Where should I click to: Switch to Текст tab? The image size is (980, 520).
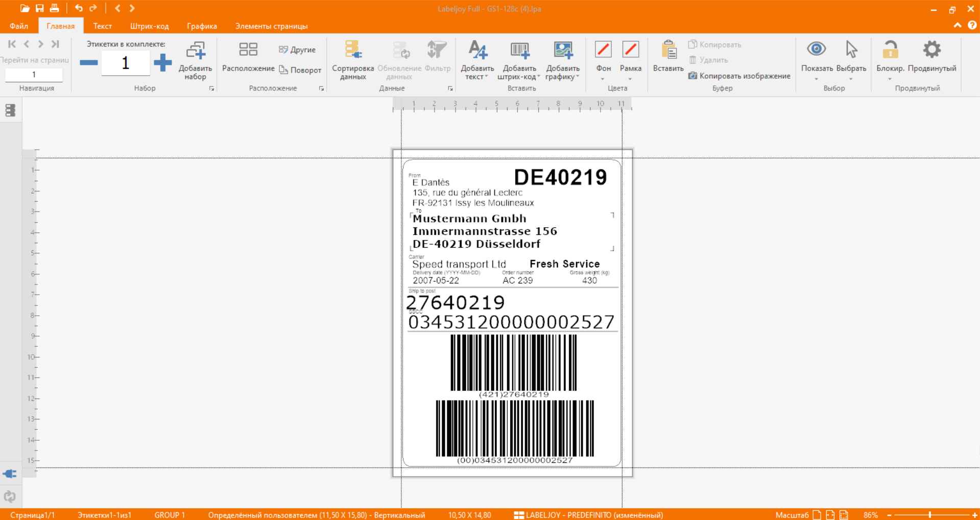click(102, 26)
